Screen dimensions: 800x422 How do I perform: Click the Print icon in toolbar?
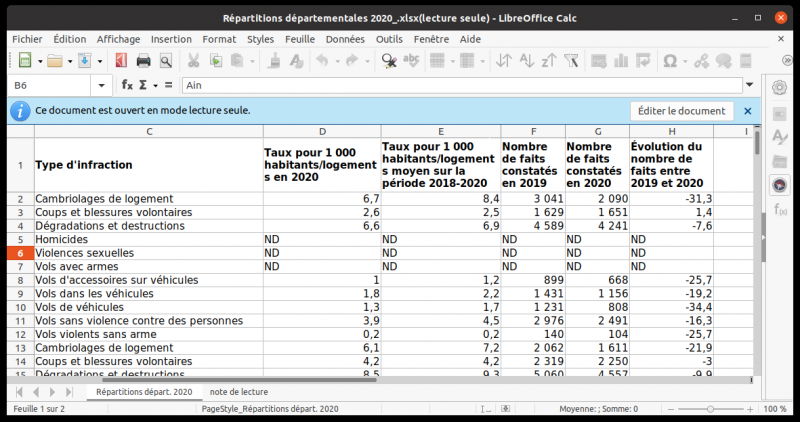(x=143, y=61)
